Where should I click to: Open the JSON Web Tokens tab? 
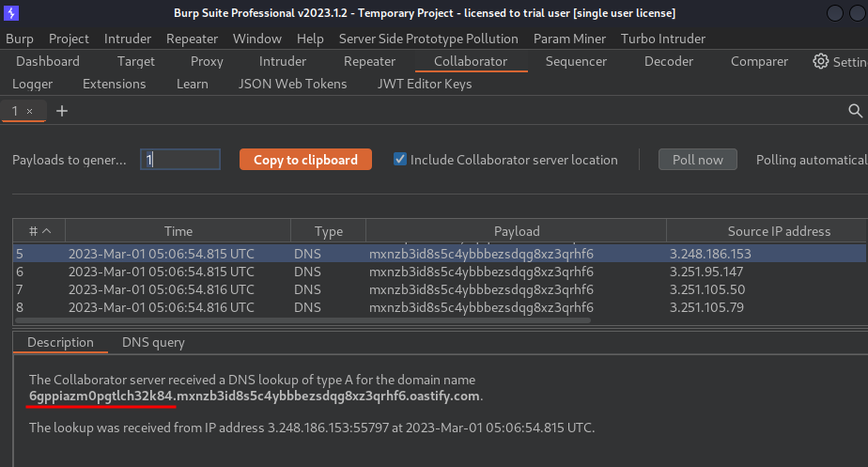292,85
